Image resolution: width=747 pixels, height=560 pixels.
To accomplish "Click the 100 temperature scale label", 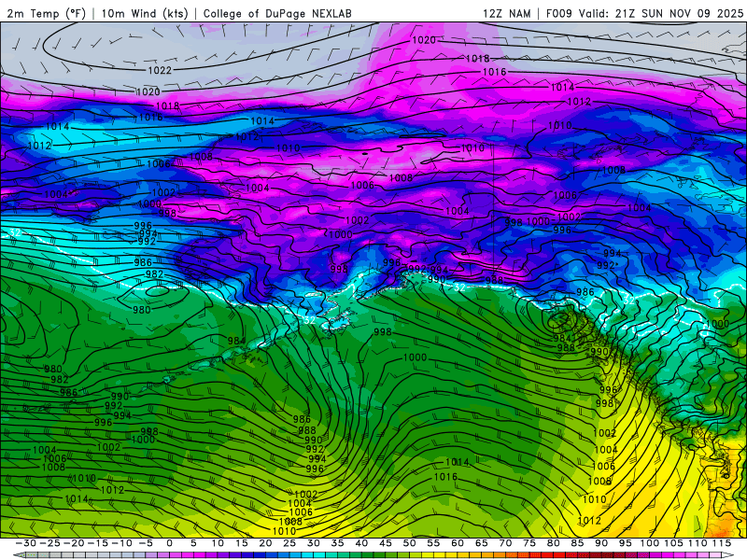I will pyautogui.click(x=649, y=543).
